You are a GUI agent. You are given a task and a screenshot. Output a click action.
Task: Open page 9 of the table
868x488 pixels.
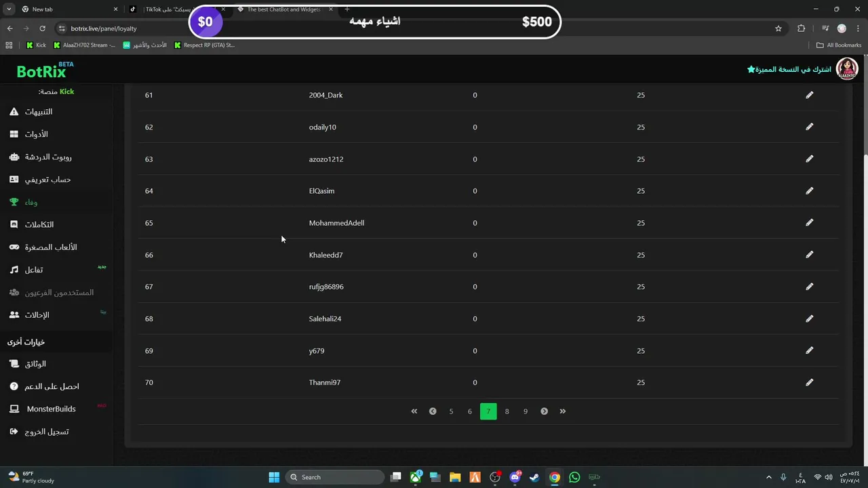point(526,411)
